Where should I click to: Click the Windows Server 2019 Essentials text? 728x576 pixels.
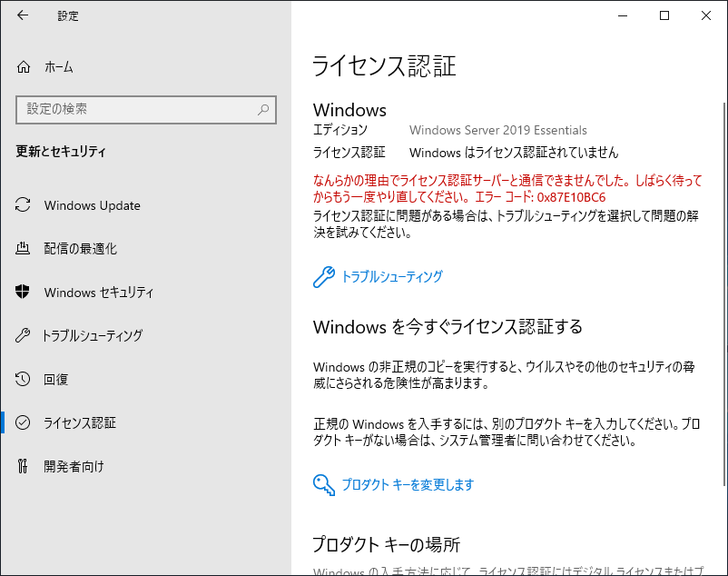coord(497,130)
